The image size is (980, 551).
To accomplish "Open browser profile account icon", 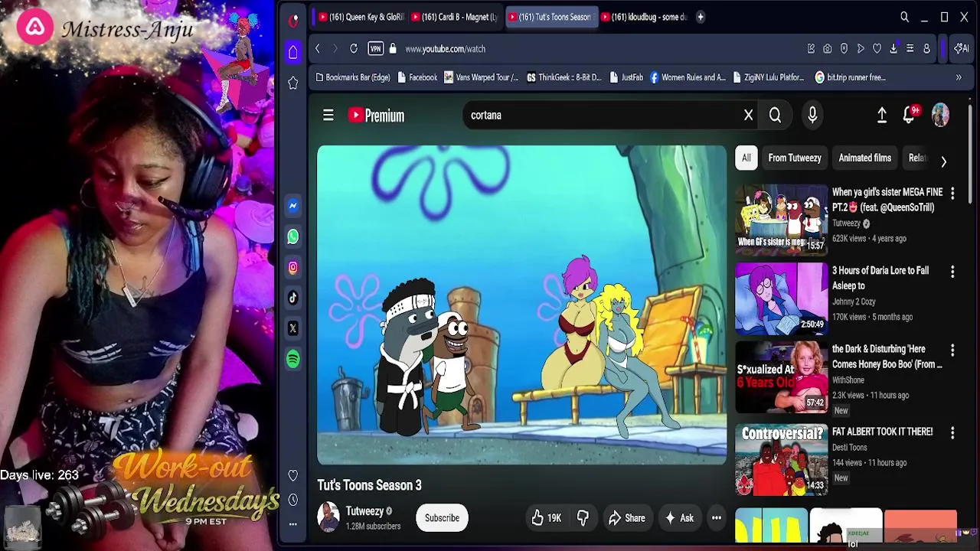I will [926, 49].
